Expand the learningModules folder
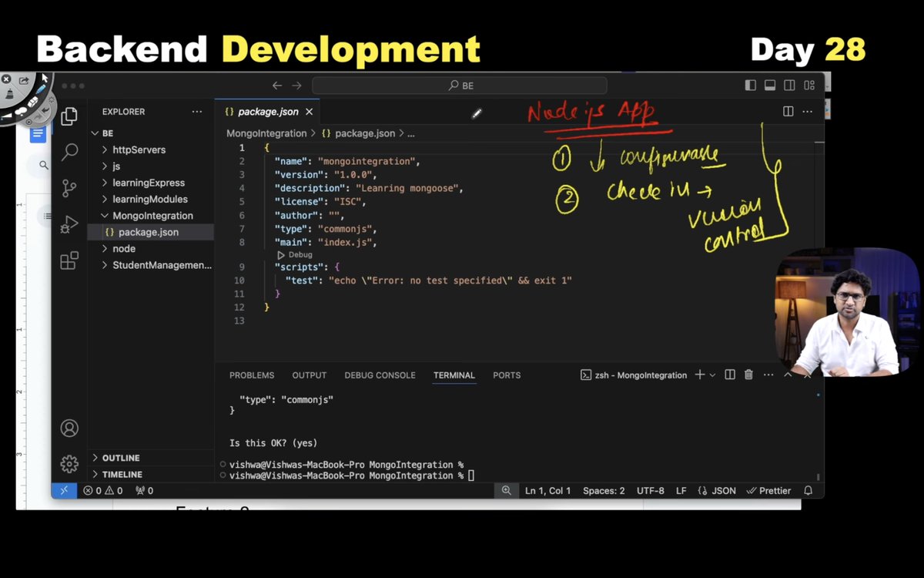Viewport: 924px width, 578px height. [151, 200]
